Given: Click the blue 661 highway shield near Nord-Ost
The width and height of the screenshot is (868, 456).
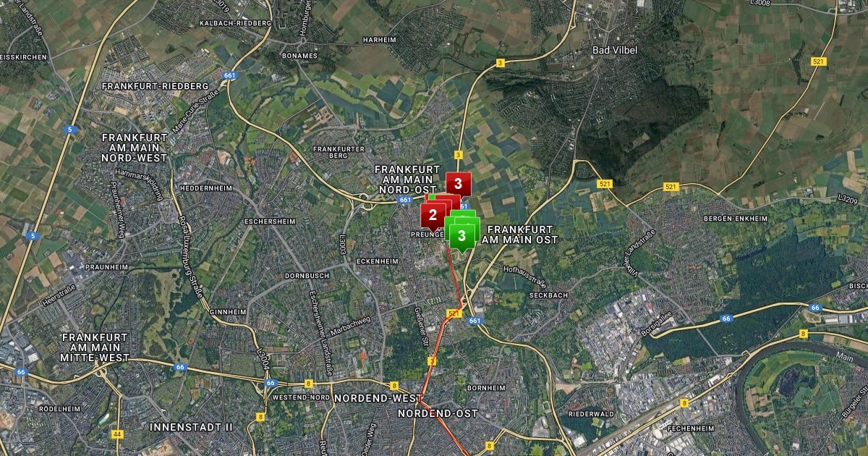Looking at the screenshot, I should tap(406, 200).
